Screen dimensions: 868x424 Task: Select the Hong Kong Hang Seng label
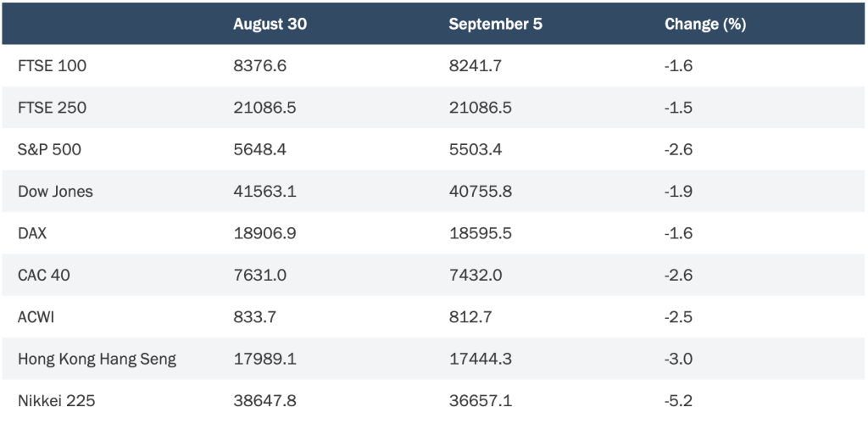[97, 360]
